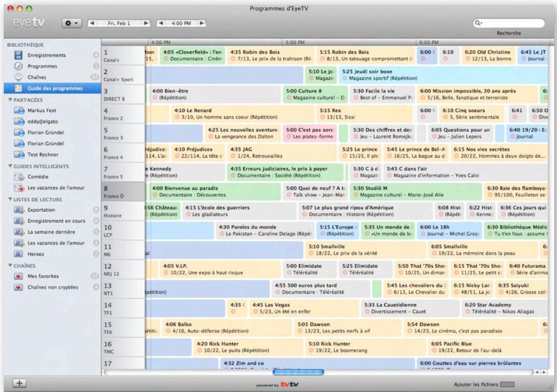Collapse the CHAÎNES section
Image resolution: width=557 pixels, height=392 pixels.
coord(10,266)
